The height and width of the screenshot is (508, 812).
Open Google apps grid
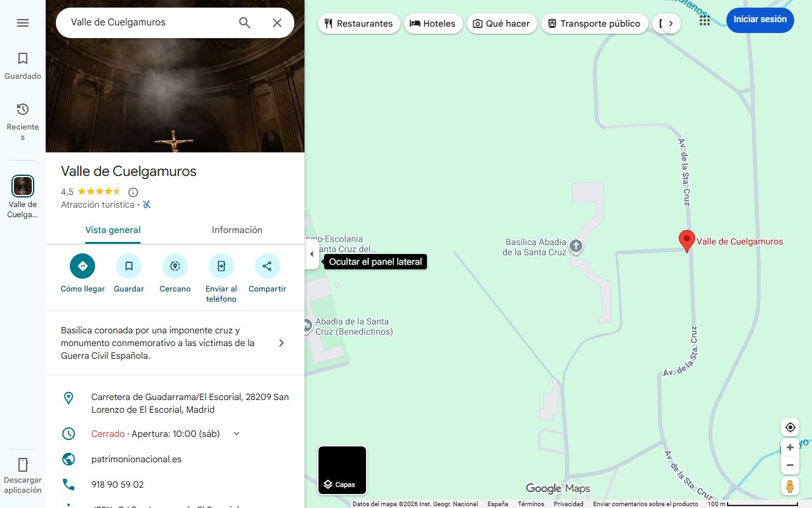coord(705,20)
